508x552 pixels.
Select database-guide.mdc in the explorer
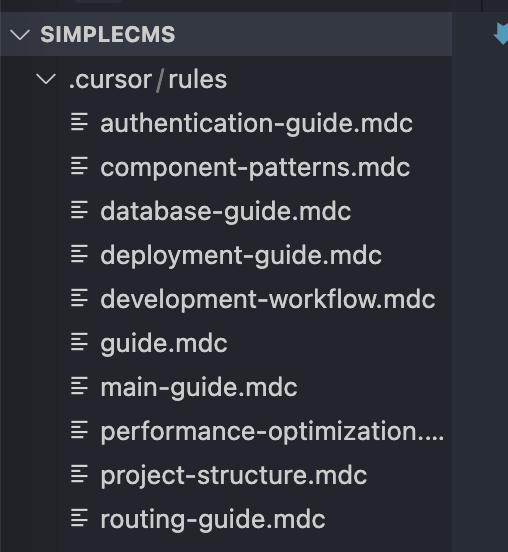(226, 212)
